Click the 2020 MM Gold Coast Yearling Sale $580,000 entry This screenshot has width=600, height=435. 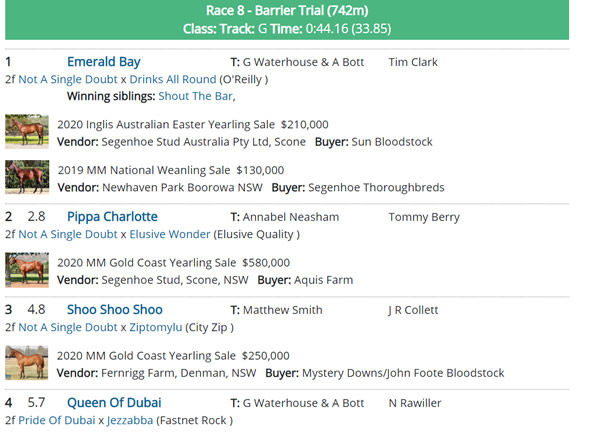pos(173,263)
